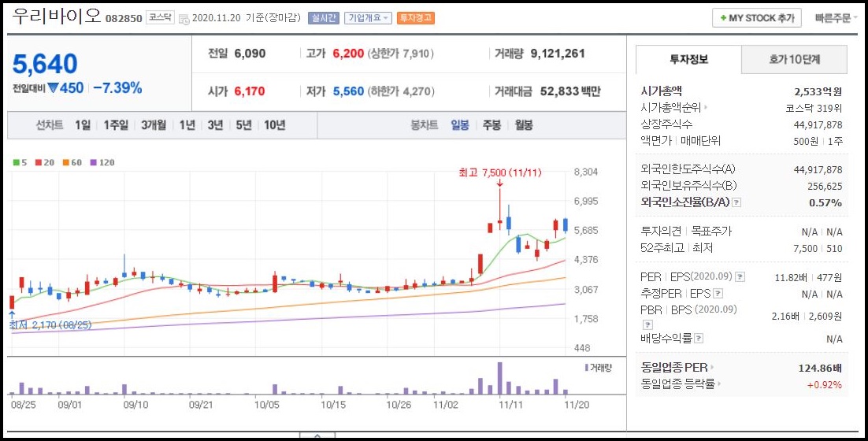
Task: Click the calendar icon beside 2020.11.20 date
Action: (184, 19)
